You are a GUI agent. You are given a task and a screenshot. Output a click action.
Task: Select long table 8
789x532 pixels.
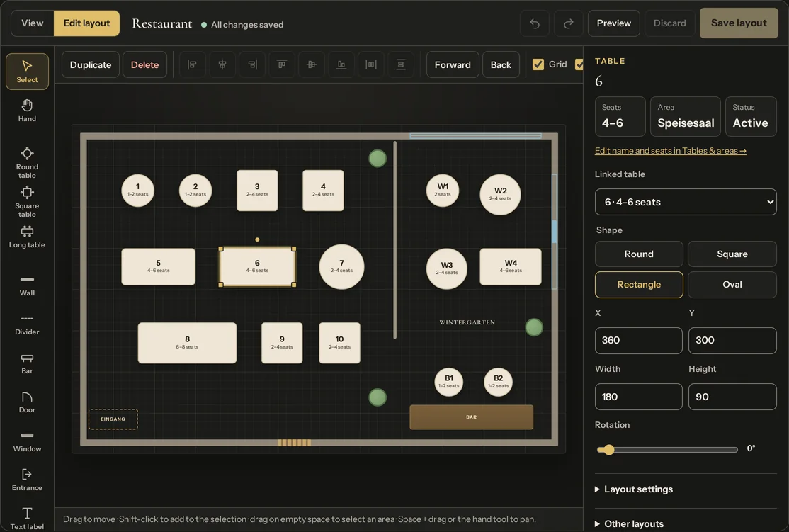[x=187, y=343]
